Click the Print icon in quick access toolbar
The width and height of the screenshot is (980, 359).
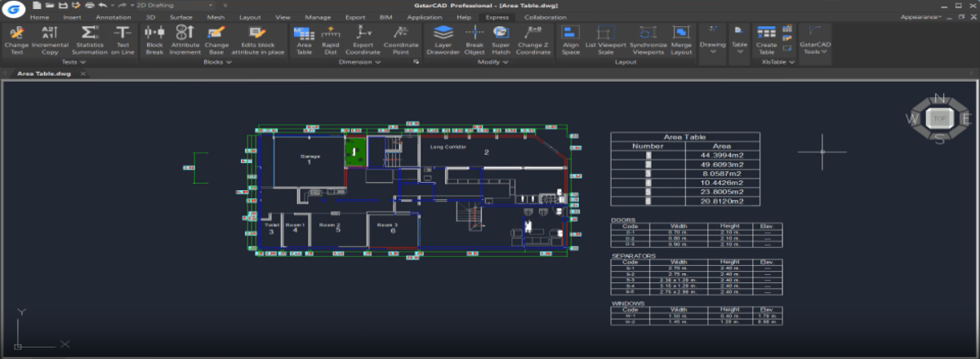tap(88, 5)
